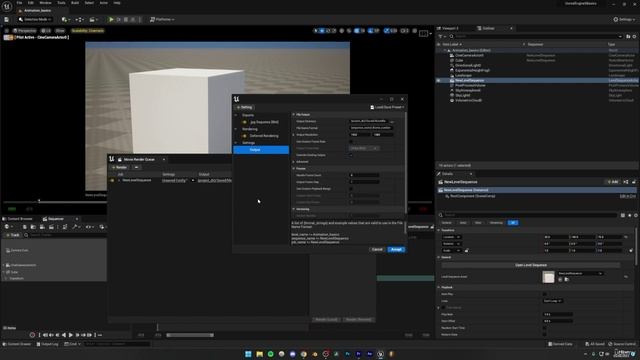Image resolution: width=640 pixels, height=360 pixels.
Task: Toggle Use Custom Frame Rate checkbox
Action: pos(351,142)
